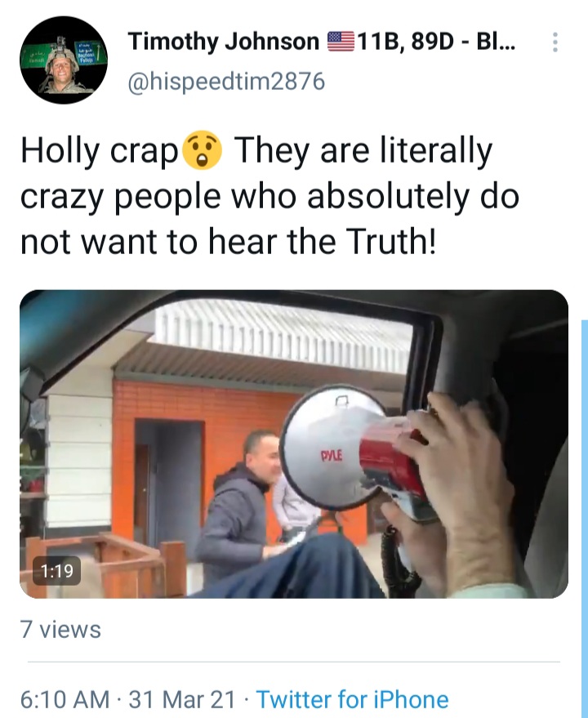Open Timothy Johnson's profile picture

point(64,60)
